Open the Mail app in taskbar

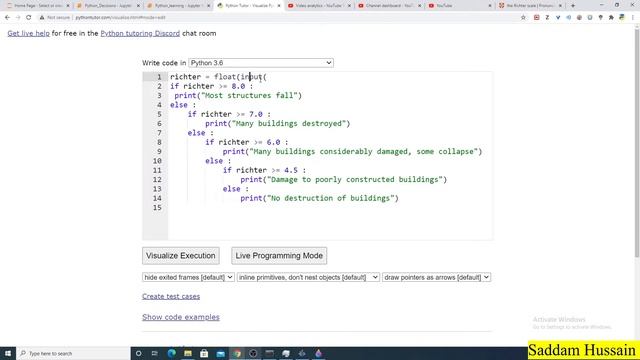point(220,353)
